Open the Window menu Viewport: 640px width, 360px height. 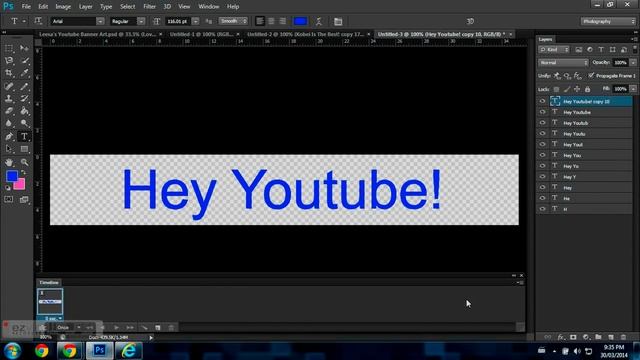pyautogui.click(x=209, y=7)
